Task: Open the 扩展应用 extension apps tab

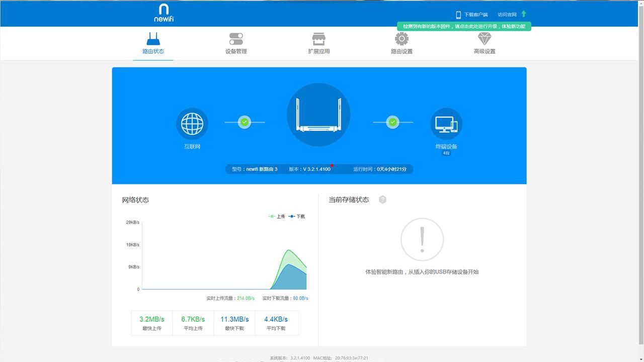Action: click(318, 44)
